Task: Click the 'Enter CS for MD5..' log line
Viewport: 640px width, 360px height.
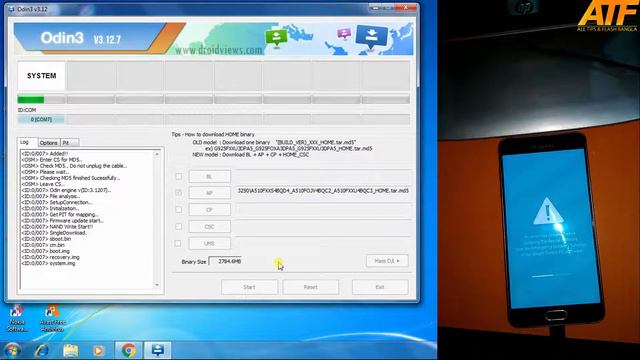Action: coord(52,160)
